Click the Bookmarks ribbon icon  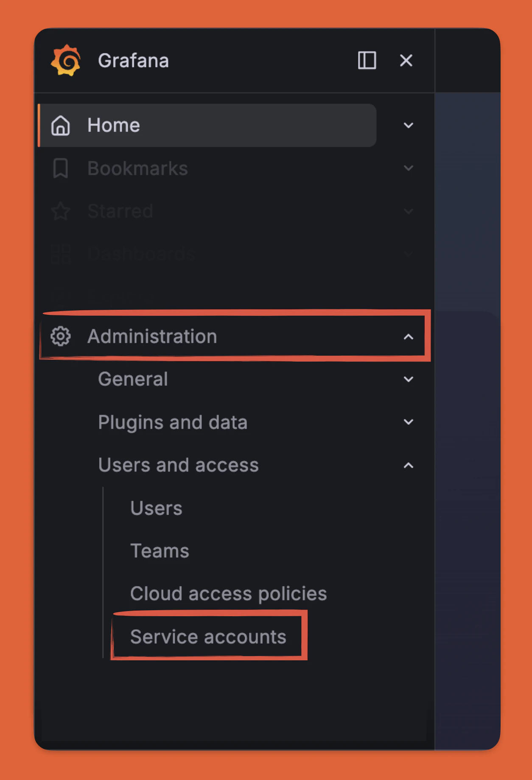(x=60, y=168)
